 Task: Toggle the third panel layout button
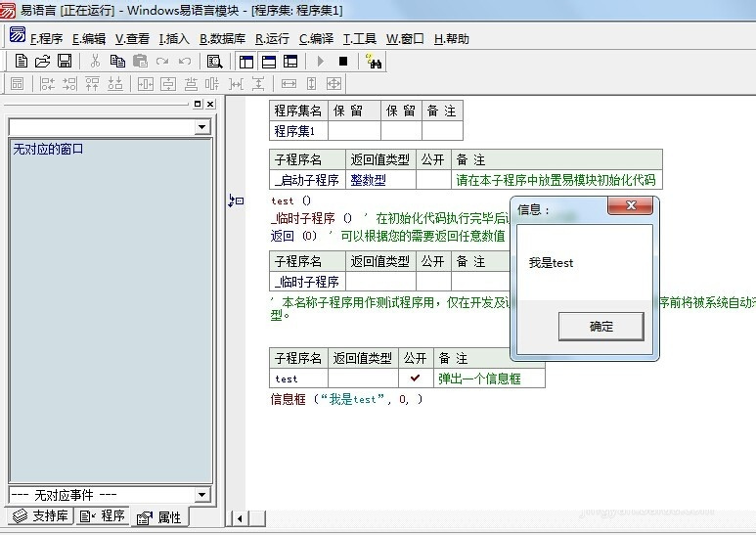[x=290, y=61]
